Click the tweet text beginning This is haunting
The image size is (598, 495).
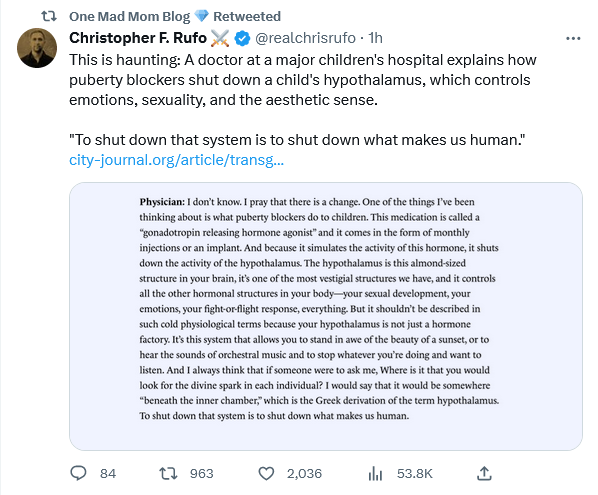click(302, 80)
